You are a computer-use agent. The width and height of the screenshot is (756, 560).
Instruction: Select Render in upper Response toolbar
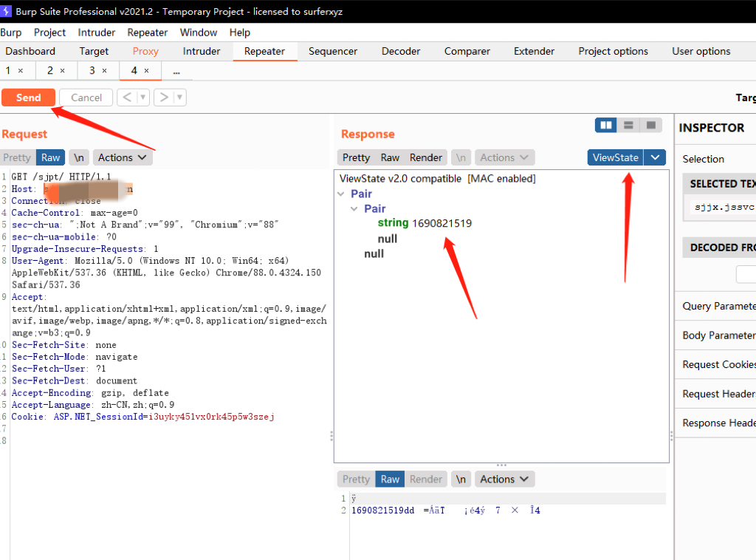(x=426, y=157)
